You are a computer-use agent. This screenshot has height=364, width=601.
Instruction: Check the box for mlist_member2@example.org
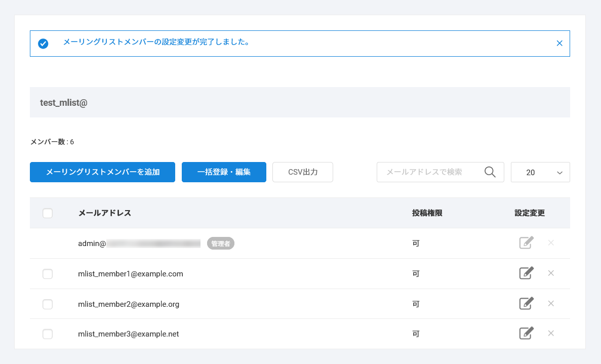point(48,304)
